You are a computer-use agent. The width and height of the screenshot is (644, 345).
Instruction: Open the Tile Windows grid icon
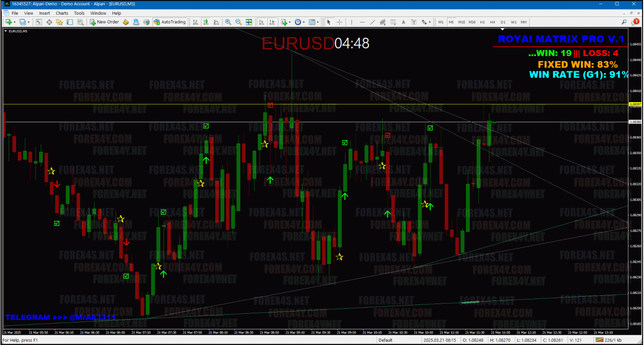[x=249, y=22]
